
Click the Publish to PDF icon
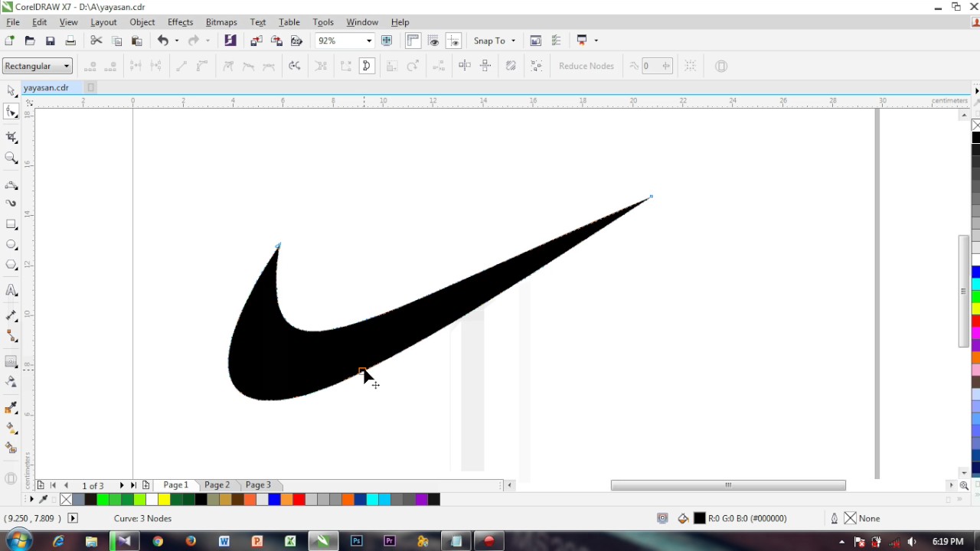tap(296, 41)
